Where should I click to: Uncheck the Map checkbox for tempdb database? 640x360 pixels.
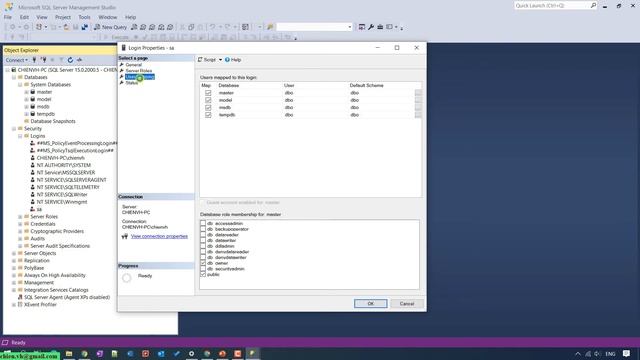208,115
